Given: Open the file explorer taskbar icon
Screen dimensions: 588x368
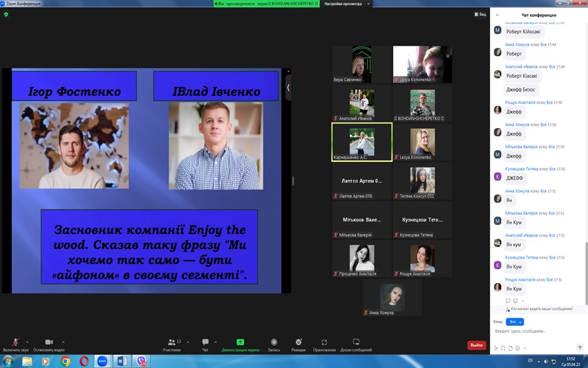Looking at the screenshot, I should tap(27, 361).
